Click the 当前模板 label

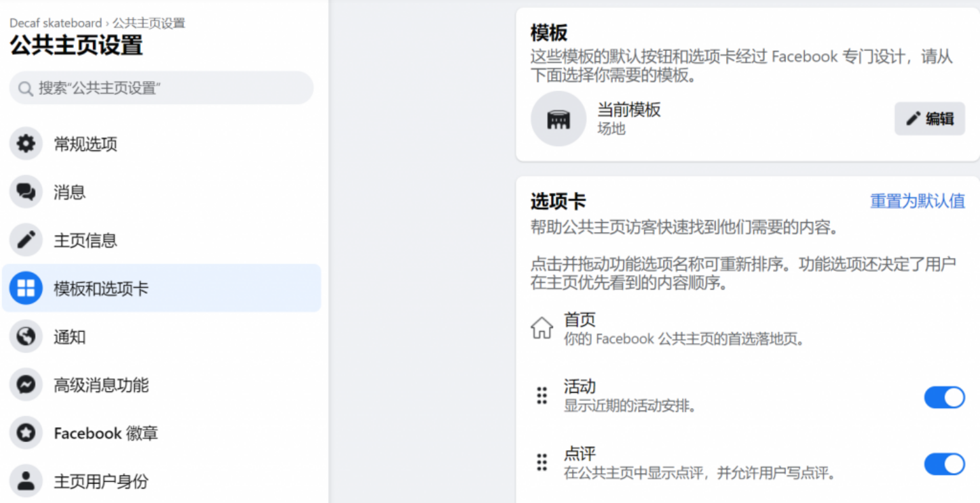pyautogui.click(x=628, y=110)
